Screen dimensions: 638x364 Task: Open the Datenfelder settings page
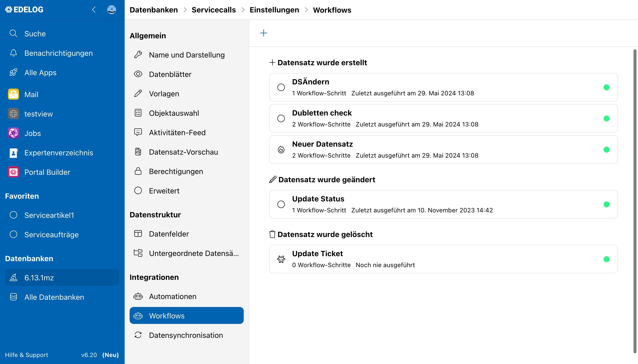coord(186,234)
